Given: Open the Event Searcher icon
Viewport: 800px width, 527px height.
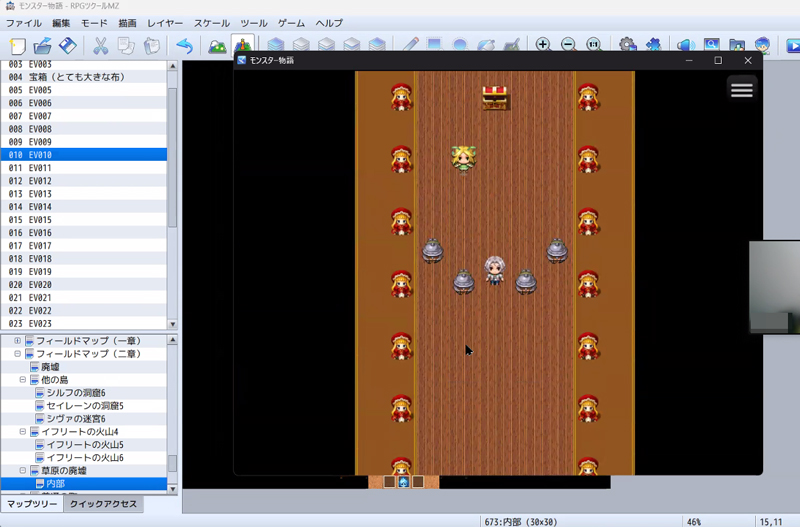Looking at the screenshot, I should (x=711, y=45).
